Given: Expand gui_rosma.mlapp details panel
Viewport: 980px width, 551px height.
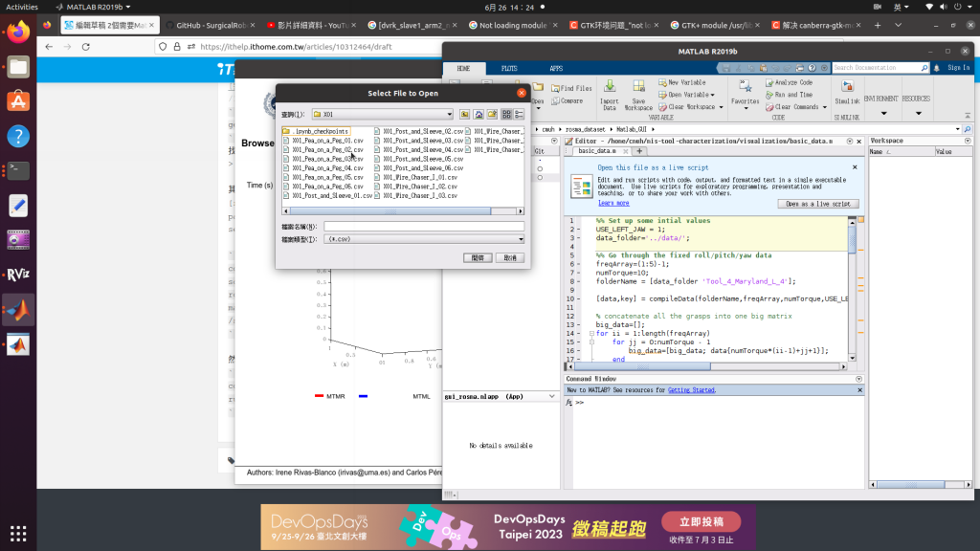Looking at the screenshot, I should 551,396.
